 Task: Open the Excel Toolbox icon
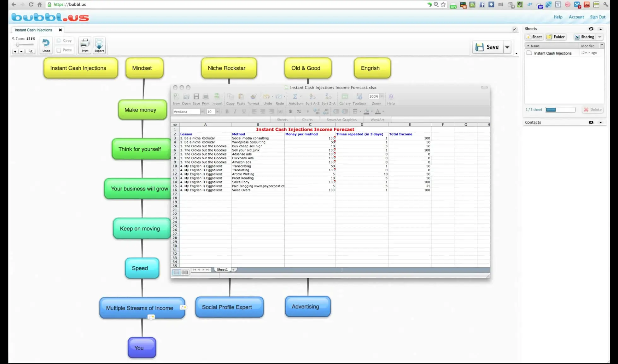pos(359,96)
